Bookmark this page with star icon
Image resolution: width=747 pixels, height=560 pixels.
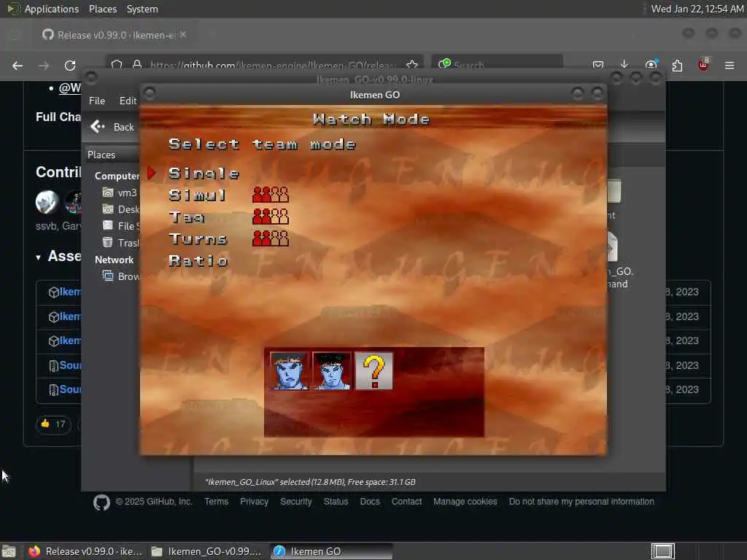tap(412, 65)
